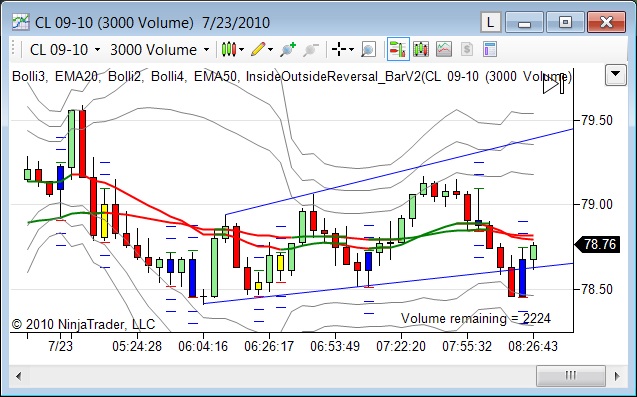Select the pencil drawing tools icon
Image resolution: width=637 pixels, height=397 pixels.
tap(258, 50)
